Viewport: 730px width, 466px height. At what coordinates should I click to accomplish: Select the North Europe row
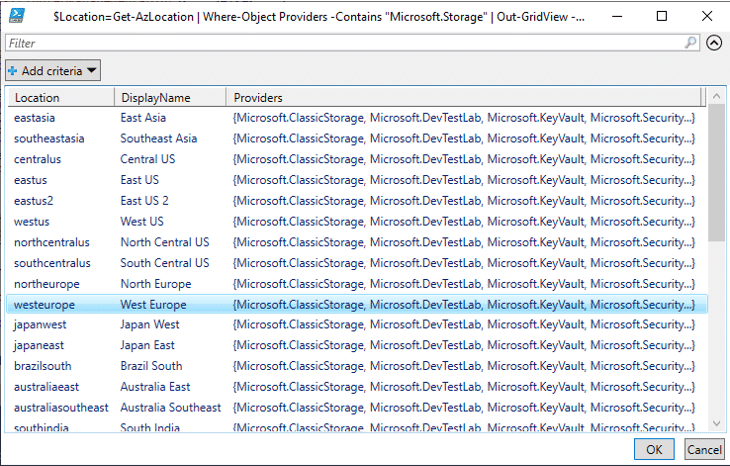tap(357, 284)
